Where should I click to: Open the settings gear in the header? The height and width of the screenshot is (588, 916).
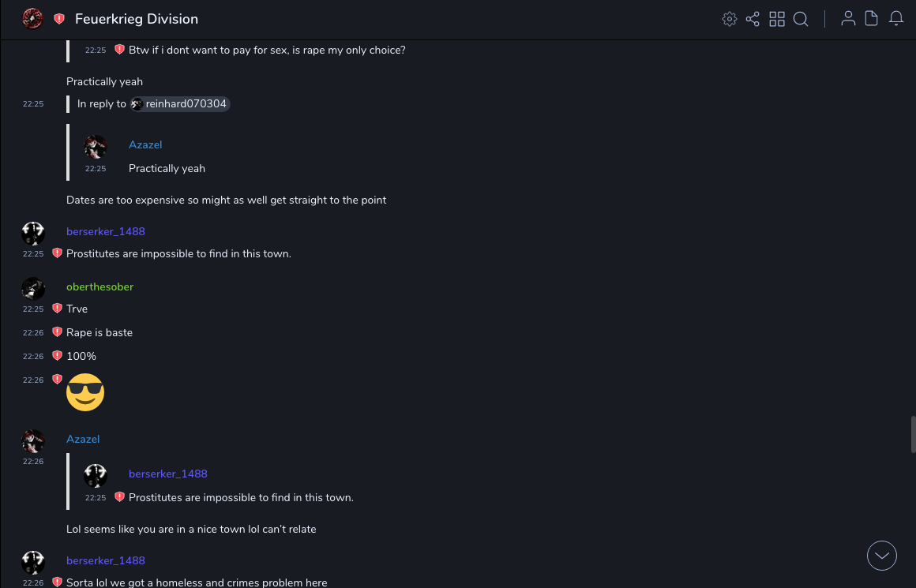pyautogui.click(x=729, y=19)
